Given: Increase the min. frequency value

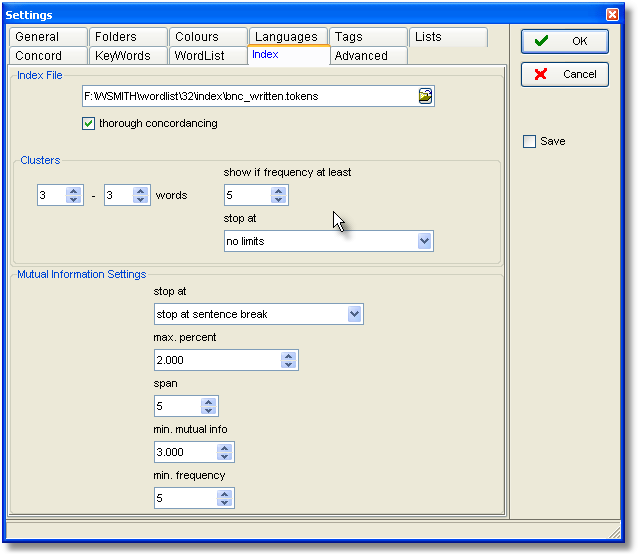Looking at the screenshot, I should point(225,494).
